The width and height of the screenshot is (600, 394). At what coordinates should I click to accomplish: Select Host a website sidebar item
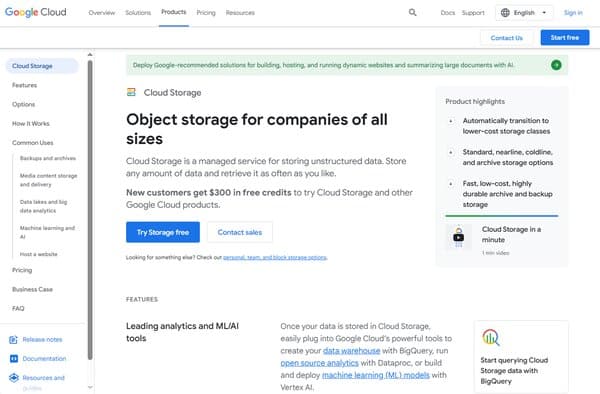(38, 254)
